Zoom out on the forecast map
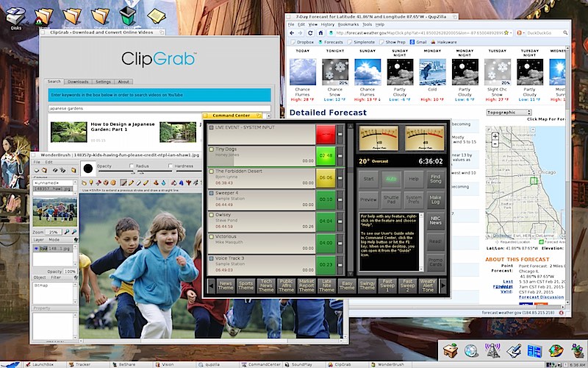Viewport: 588px width, 368px height. pyautogui.click(x=495, y=144)
